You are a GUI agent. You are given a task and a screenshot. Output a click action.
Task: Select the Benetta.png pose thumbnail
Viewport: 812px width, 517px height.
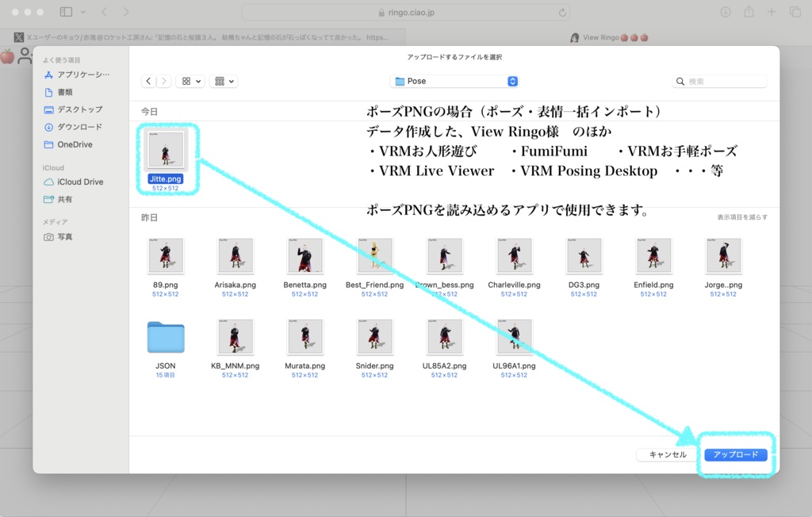(305, 255)
